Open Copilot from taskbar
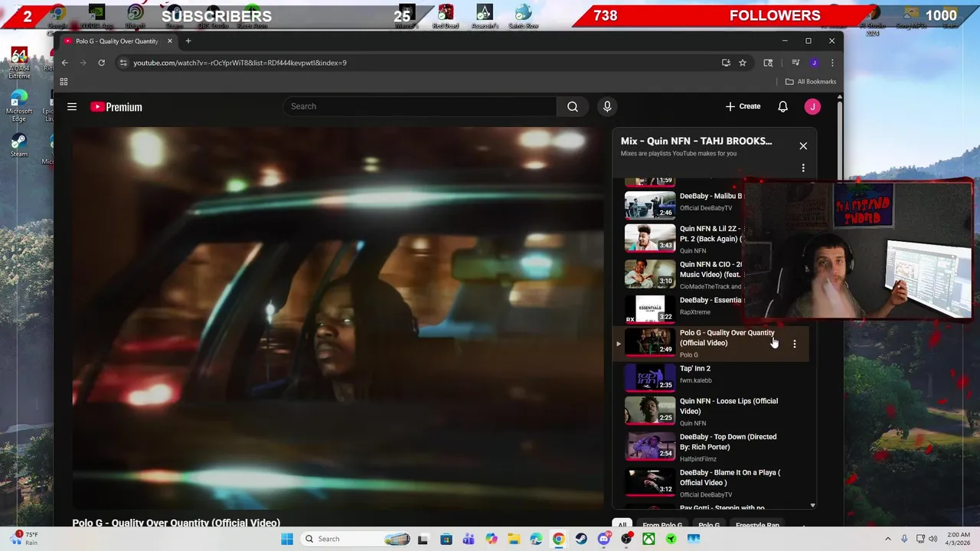The height and width of the screenshot is (551, 980). pyautogui.click(x=491, y=539)
